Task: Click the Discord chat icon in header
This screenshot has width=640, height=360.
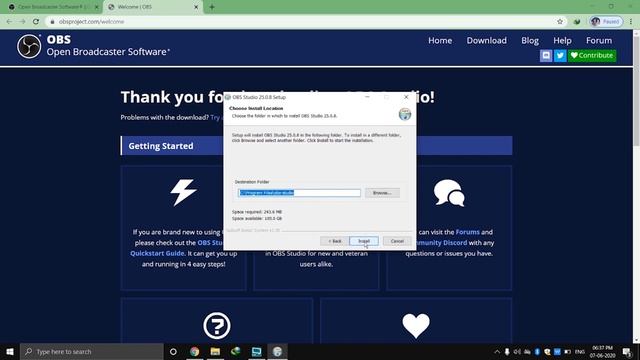Action: pos(546,56)
